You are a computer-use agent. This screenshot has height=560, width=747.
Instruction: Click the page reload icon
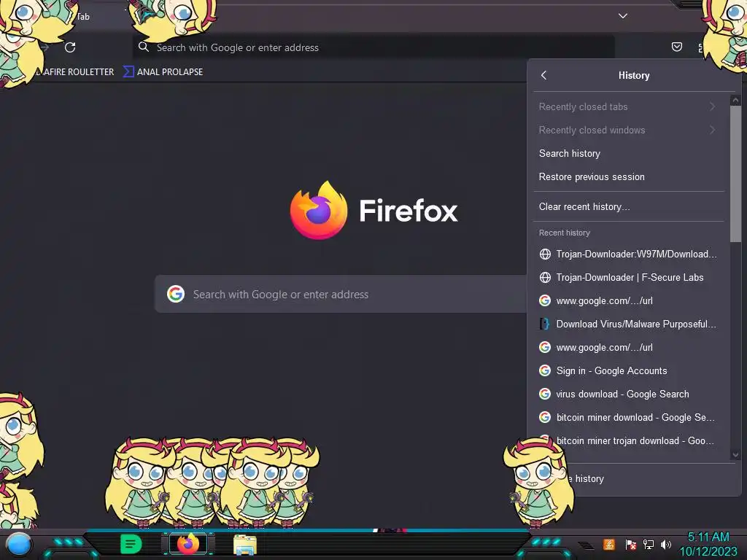coord(70,47)
